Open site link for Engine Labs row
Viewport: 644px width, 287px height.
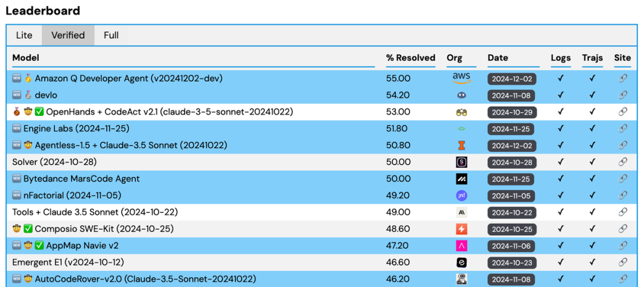(623, 129)
